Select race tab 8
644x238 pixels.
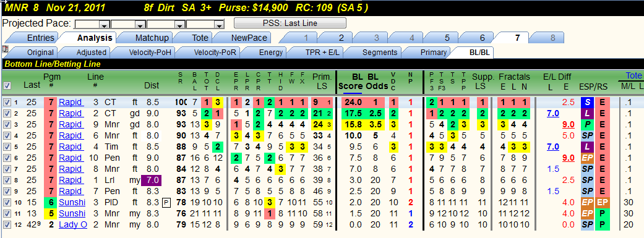pos(553,38)
